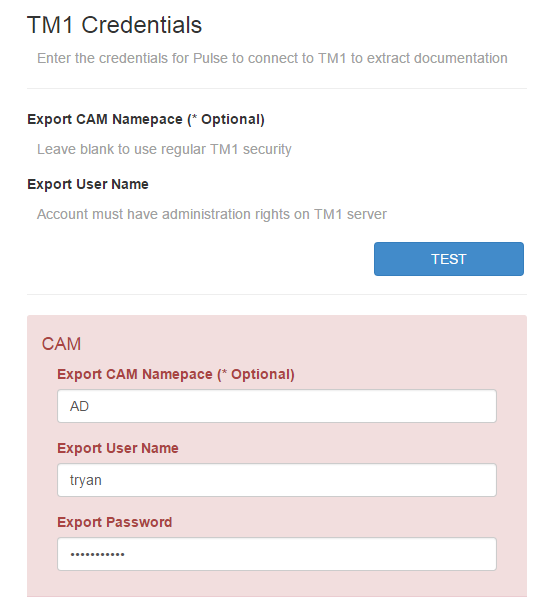Click the black Export CAM Namepace heading
This screenshot has height=608, width=545.
(146, 119)
